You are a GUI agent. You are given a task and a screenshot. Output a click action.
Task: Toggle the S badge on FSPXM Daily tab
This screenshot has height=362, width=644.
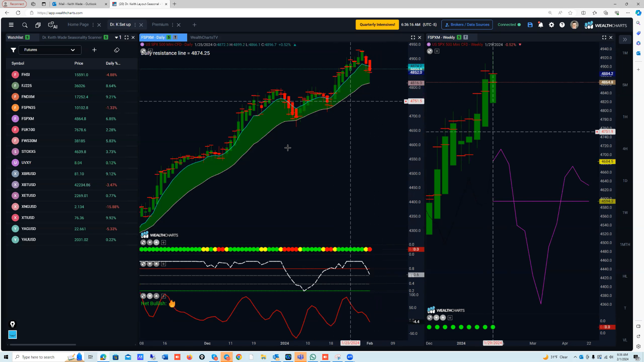tap(169, 38)
